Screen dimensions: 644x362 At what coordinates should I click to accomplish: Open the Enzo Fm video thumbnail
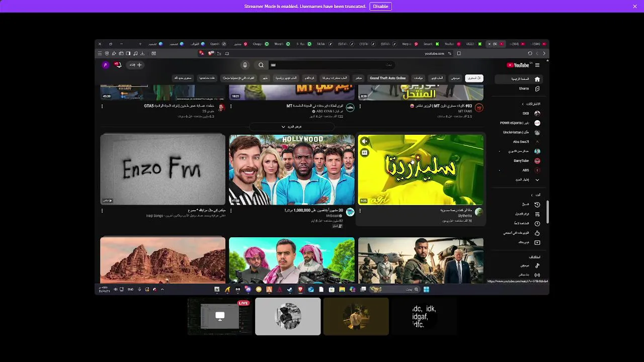163,169
